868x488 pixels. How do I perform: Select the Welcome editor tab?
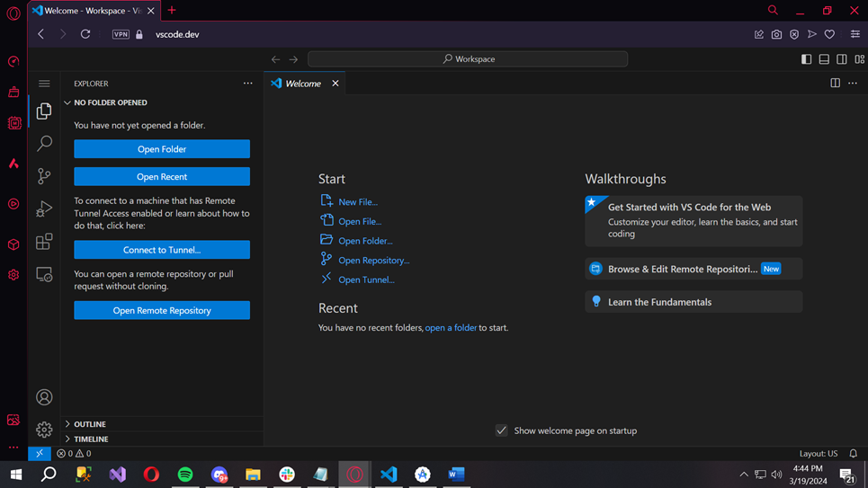303,84
